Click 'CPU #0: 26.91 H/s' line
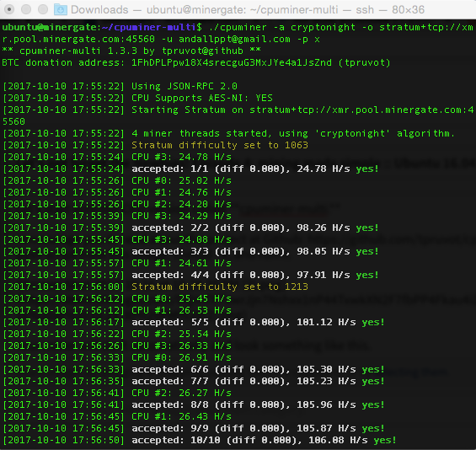The image size is (476, 450). pos(117,358)
